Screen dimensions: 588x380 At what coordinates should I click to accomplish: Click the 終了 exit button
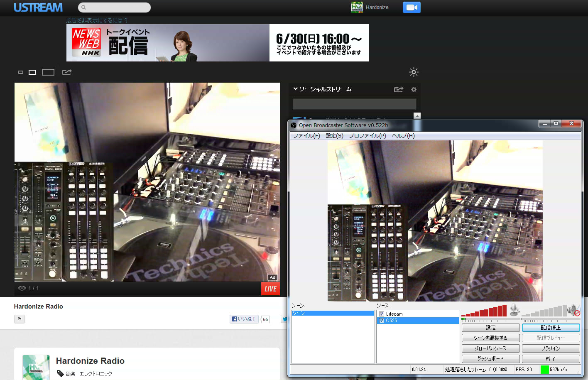pyautogui.click(x=551, y=359)
